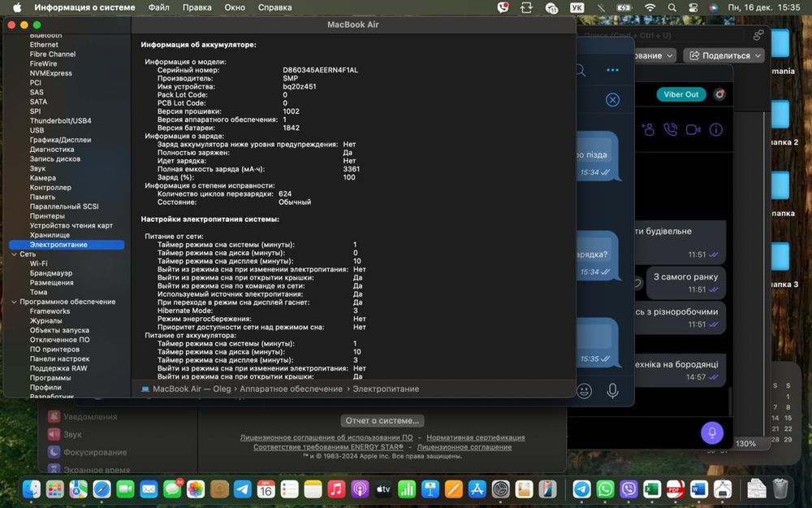Open the Trash in the Dock

780,488
